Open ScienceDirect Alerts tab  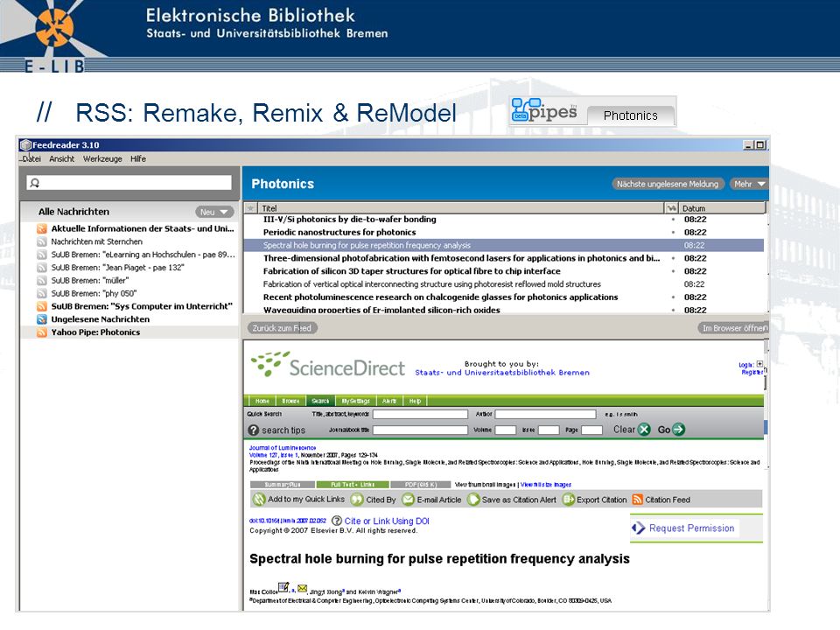(x=389, y=401)
